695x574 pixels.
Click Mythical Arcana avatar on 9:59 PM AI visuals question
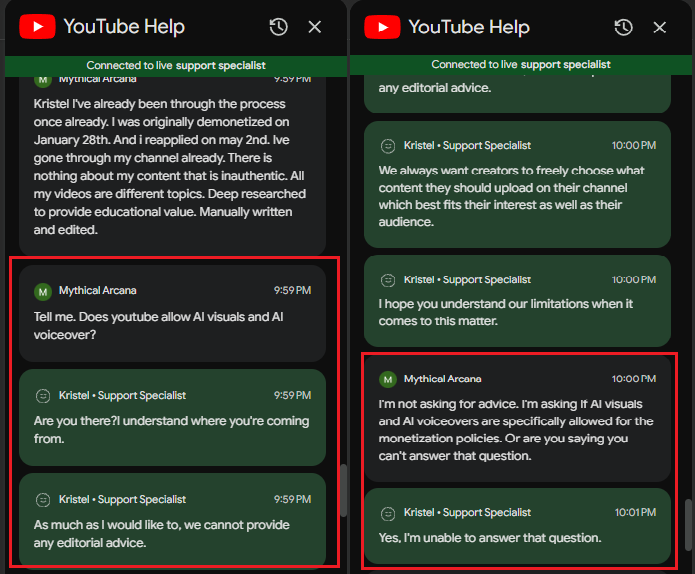pyautogui.click(x=43, y=292)
